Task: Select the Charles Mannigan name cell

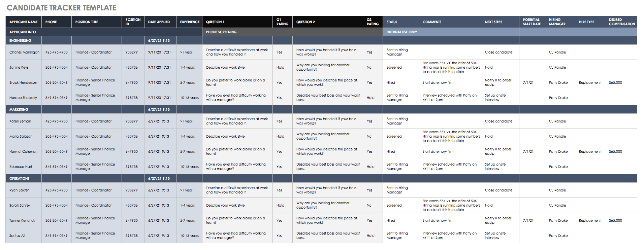Action: click(x=24, y=52)
